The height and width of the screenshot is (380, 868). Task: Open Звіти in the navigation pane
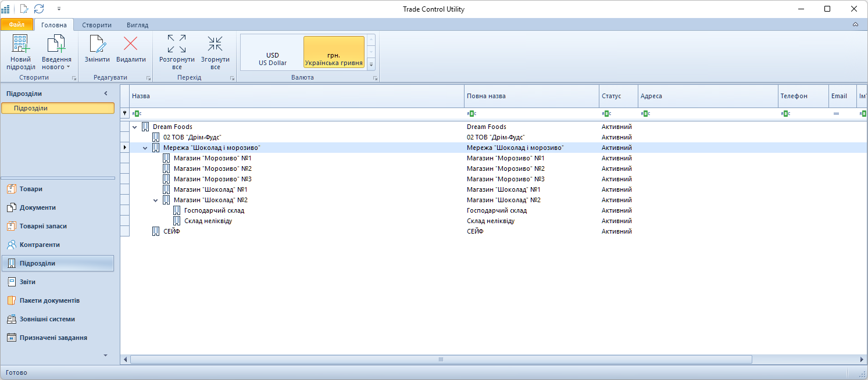click(x=27, y=282)
